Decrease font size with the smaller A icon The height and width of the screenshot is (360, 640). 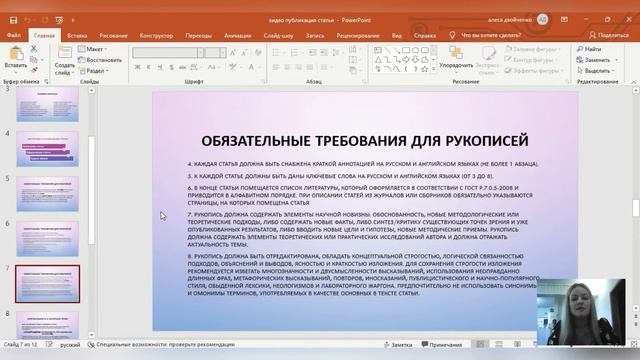(244, 53)
